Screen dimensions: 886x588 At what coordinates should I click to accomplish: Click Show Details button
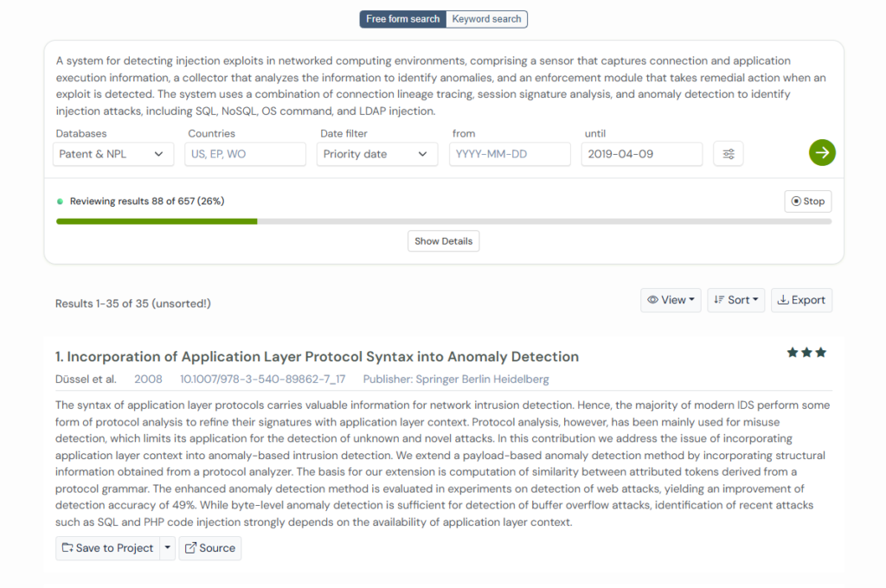click(443, 241)
